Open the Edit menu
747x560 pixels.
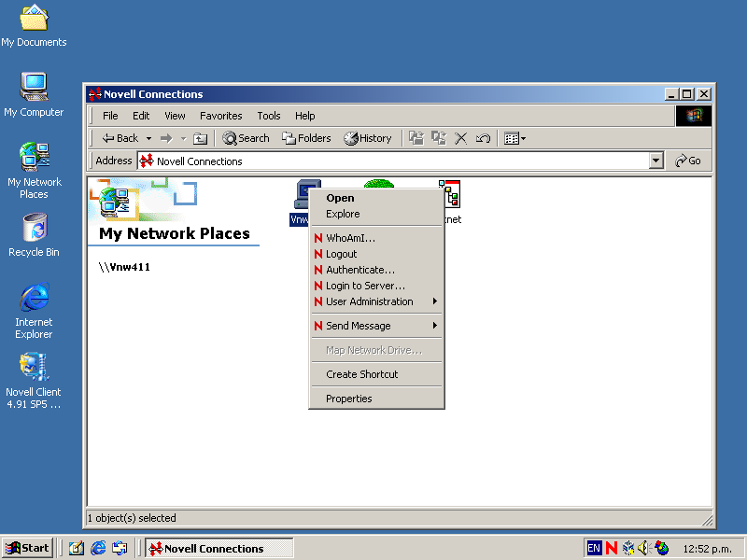point(141,116)
